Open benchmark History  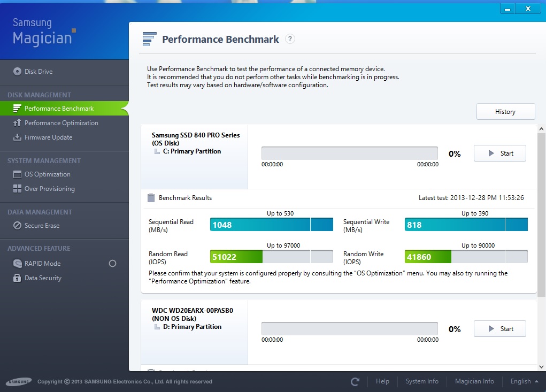[x=505, y=112]
